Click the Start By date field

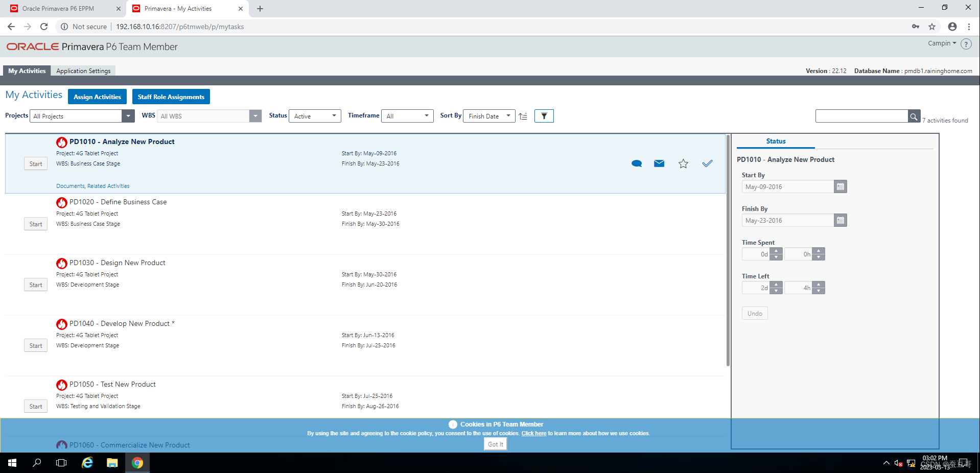click(x=788, y=186)
